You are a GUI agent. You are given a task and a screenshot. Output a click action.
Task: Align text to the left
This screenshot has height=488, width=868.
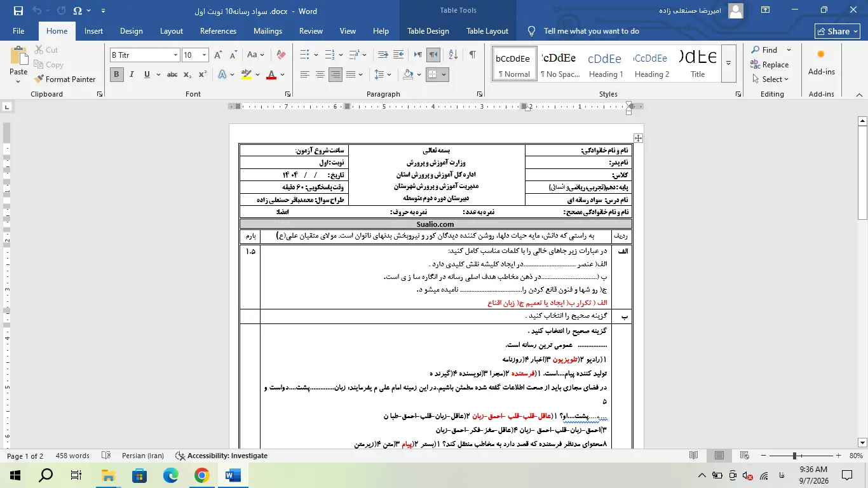pos(304,74)
